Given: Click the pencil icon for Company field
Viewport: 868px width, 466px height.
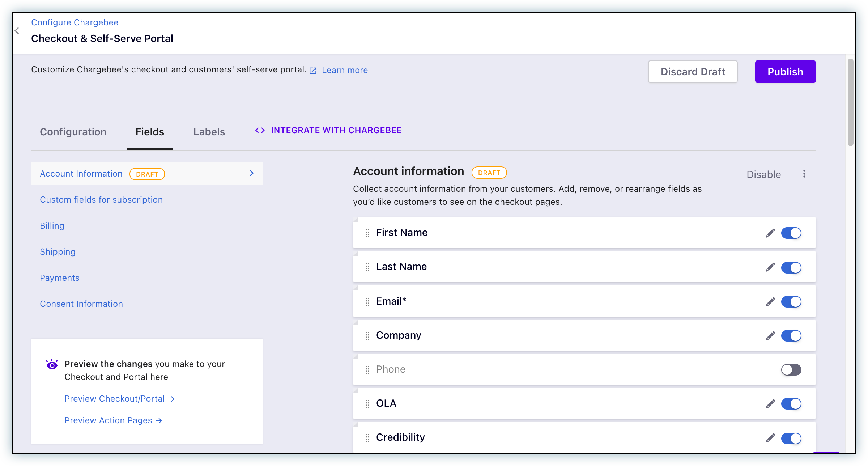Looking at the screenshot, I should coord(770,336).
